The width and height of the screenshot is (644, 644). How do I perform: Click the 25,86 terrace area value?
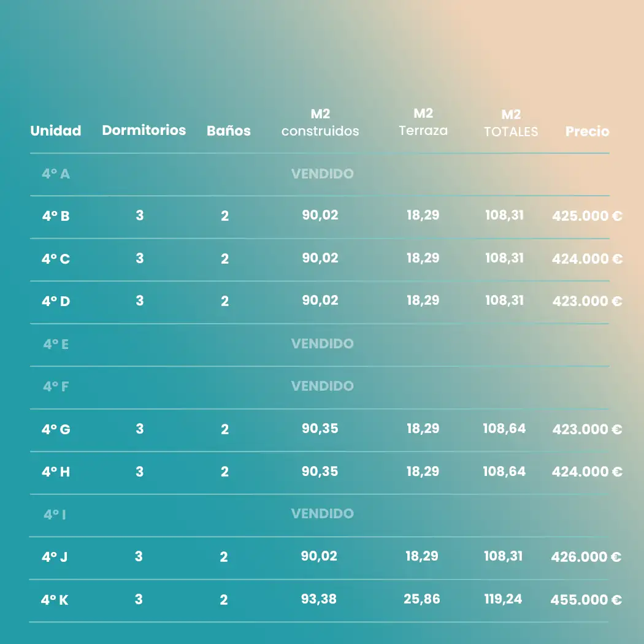[422, 599]
